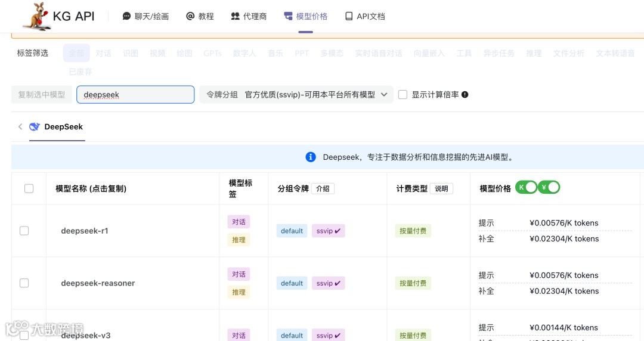This screenshot has height=341, width=644.
Task: Filter by the 已废弃 tag
Action: [80, 72]
